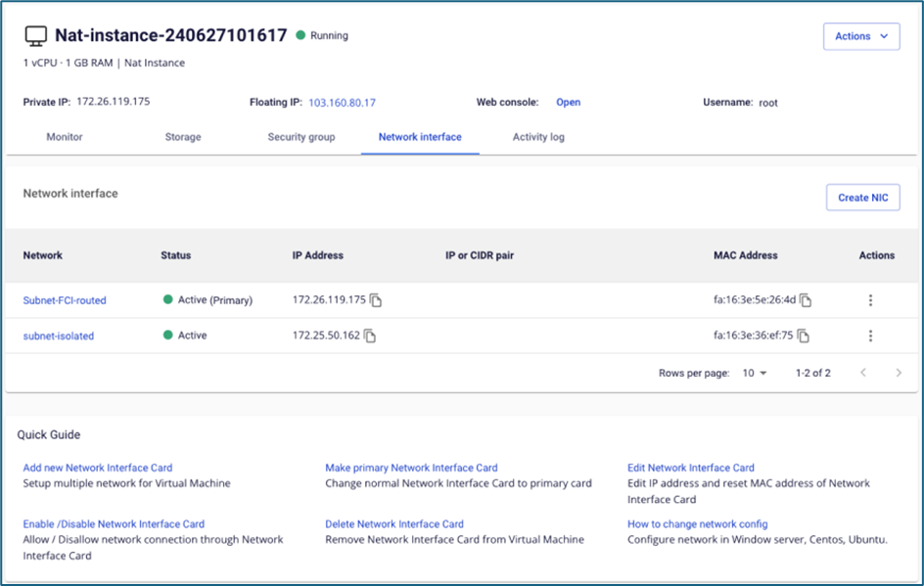924x586 pixels.
Task: Click the floating IP 103.160.80.17
Action: 342,102
